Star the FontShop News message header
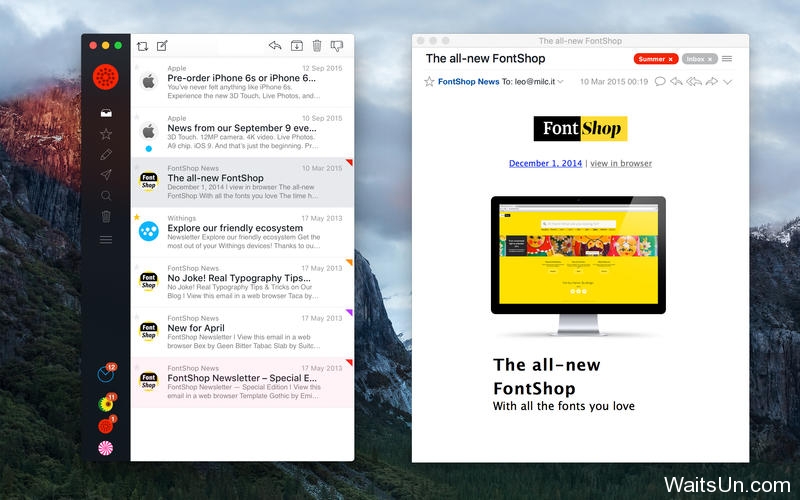 (x=429, y=82)
